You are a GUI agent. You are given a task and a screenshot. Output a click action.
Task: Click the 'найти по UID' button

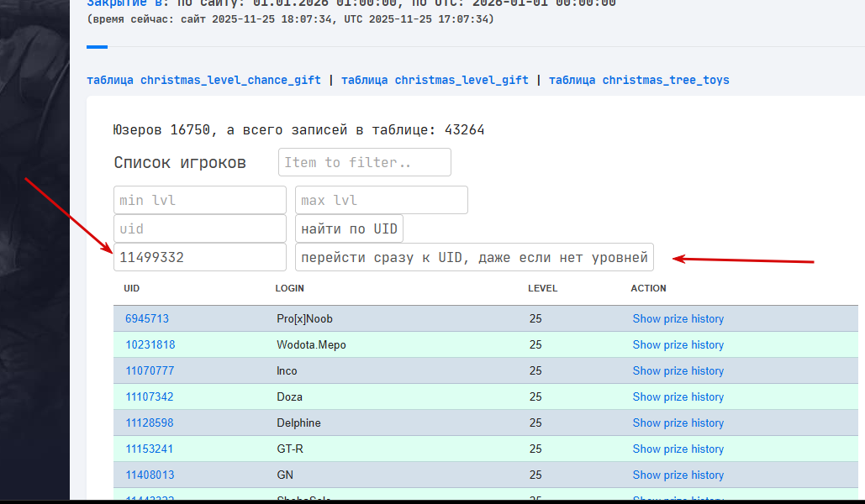(x=349, y=228)
